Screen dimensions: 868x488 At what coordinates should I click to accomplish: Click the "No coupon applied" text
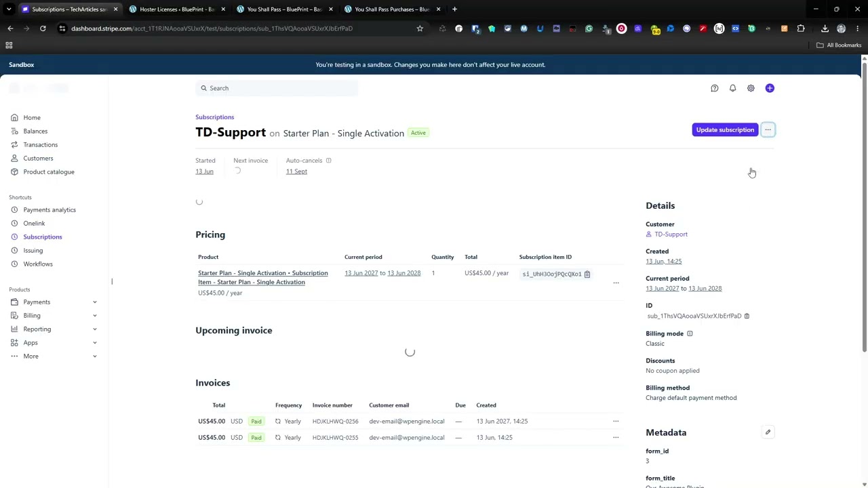(x=673, y=371)
